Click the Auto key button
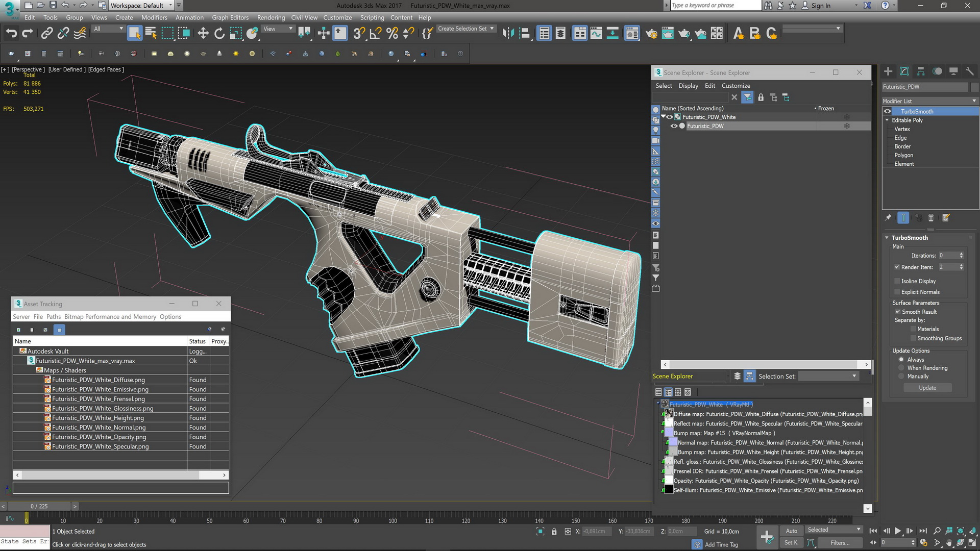980x551 pixels. pyautogui.click(x=792, y=531)
